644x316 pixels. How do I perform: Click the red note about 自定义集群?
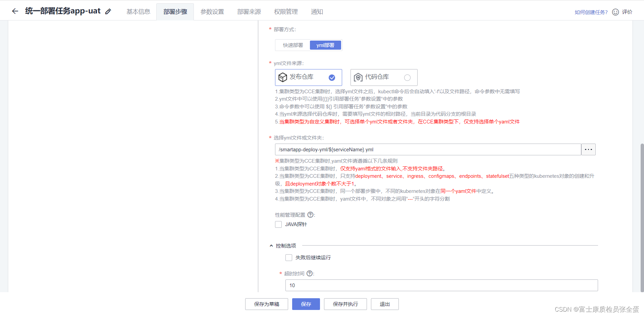coord(397,122)
